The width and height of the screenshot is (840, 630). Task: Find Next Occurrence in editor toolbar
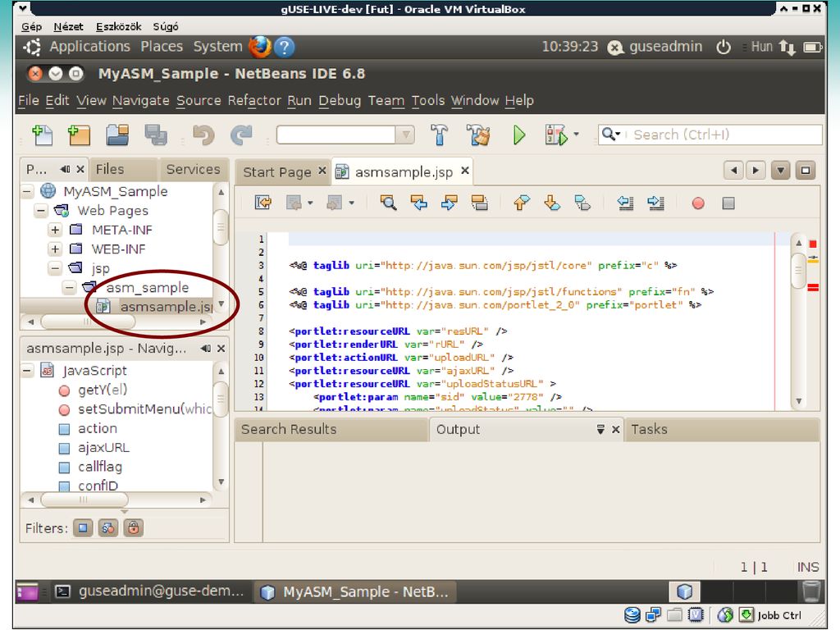449,203
